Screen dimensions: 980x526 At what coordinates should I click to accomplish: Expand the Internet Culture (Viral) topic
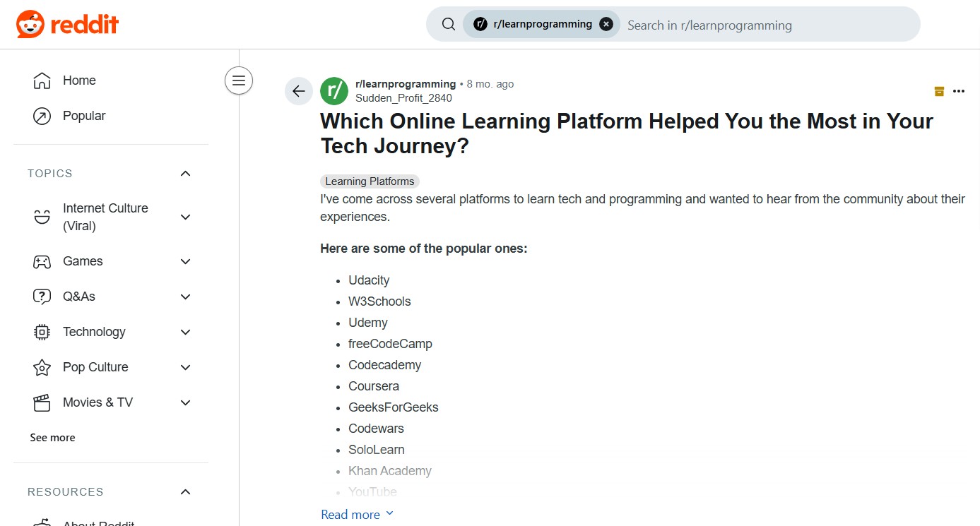[186, 217]
